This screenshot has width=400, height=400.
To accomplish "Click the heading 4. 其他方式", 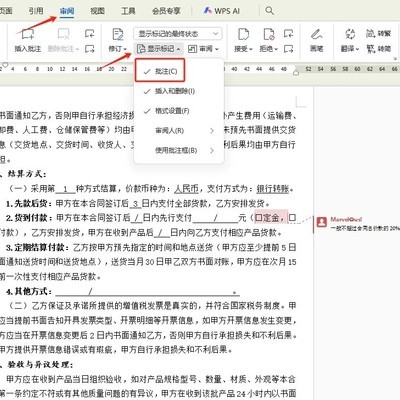I will tap(29, 292).
